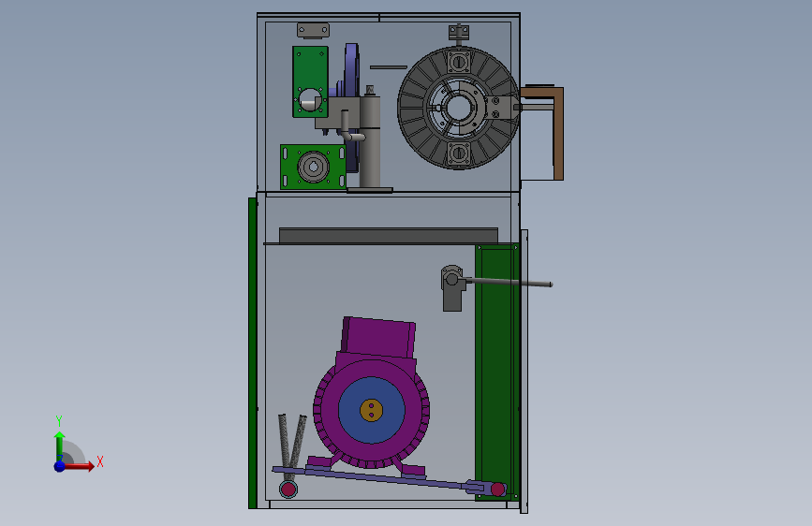The height and width of the screenshot is (526, 812).
Task: Select the red pivot pin at left bottom
Action: pos(288,489)
